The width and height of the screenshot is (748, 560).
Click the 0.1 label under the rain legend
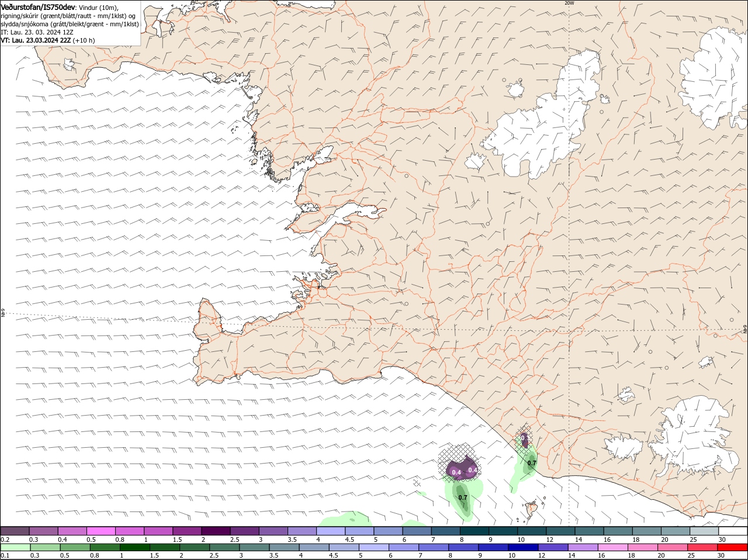[5, 555]
